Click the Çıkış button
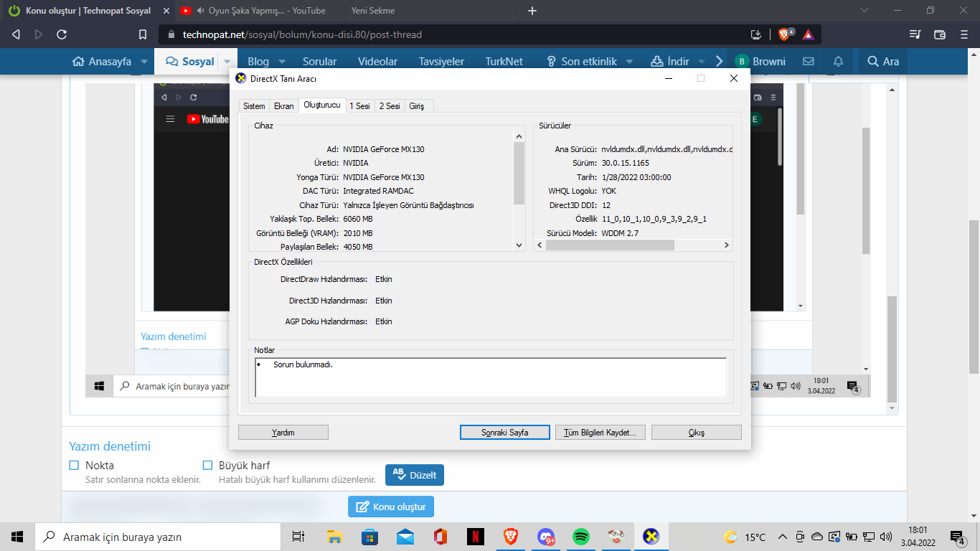 pos(697,433)
